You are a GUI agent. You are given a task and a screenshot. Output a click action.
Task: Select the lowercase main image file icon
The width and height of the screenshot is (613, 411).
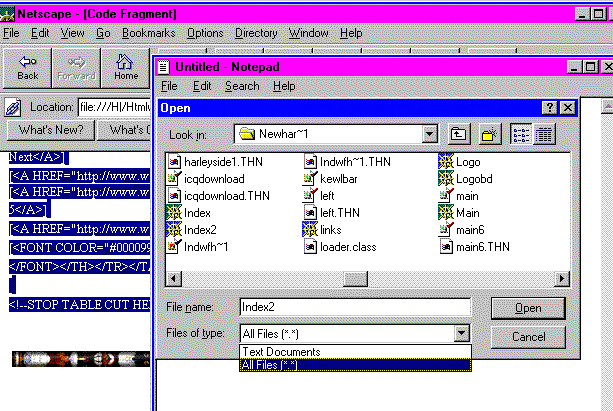(x=446, y=196)
